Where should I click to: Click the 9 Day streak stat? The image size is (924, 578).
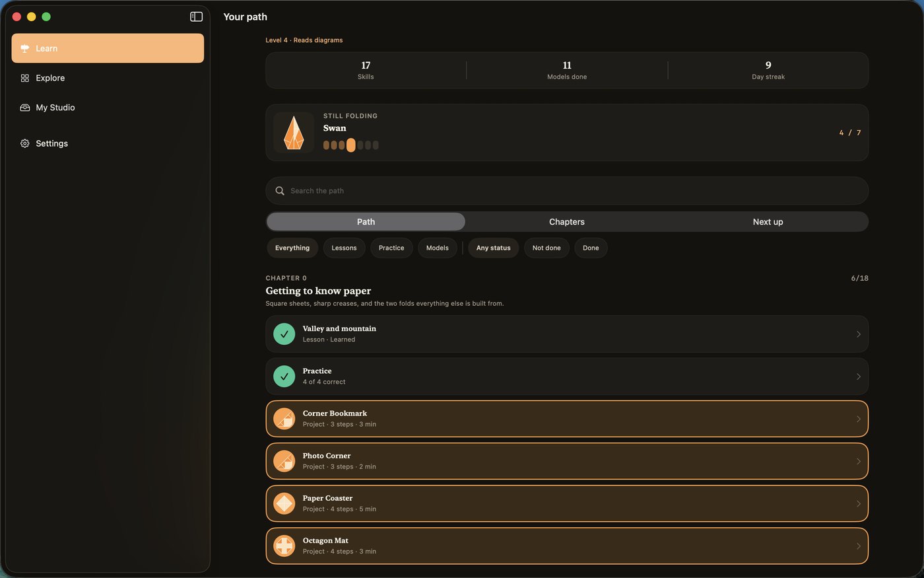pos(768,70)
